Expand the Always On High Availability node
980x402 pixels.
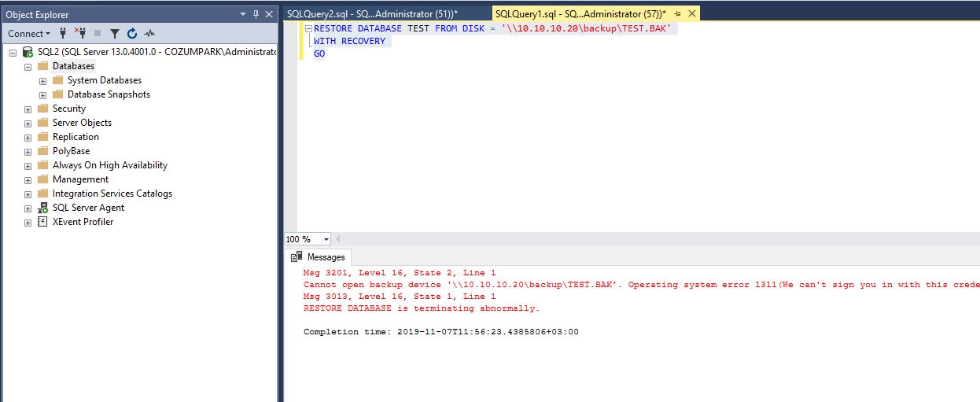(28, 166)
